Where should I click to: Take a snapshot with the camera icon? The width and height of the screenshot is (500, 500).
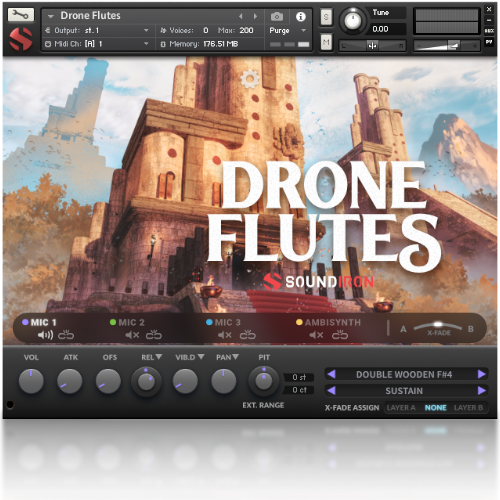pos(277,16)
